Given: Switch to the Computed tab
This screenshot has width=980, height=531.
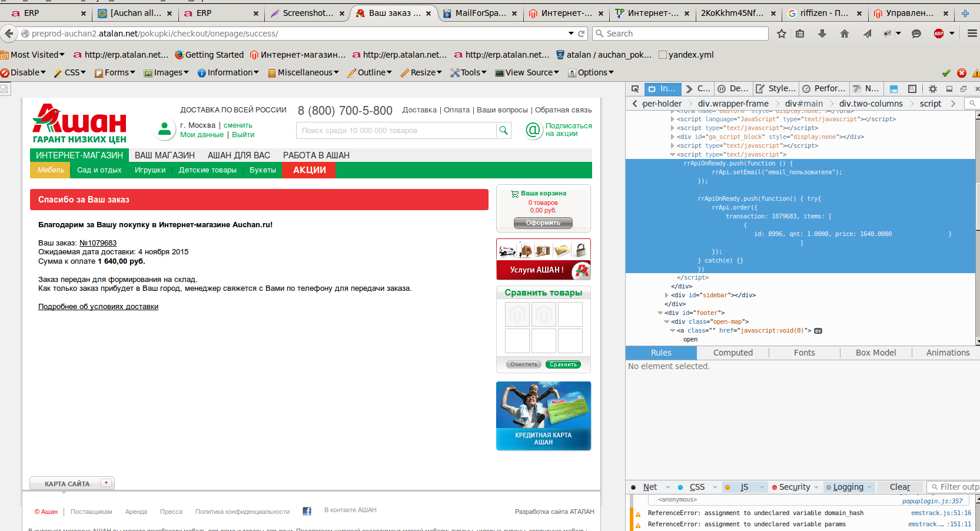Looking at the screenshot, I should [733, 353].
